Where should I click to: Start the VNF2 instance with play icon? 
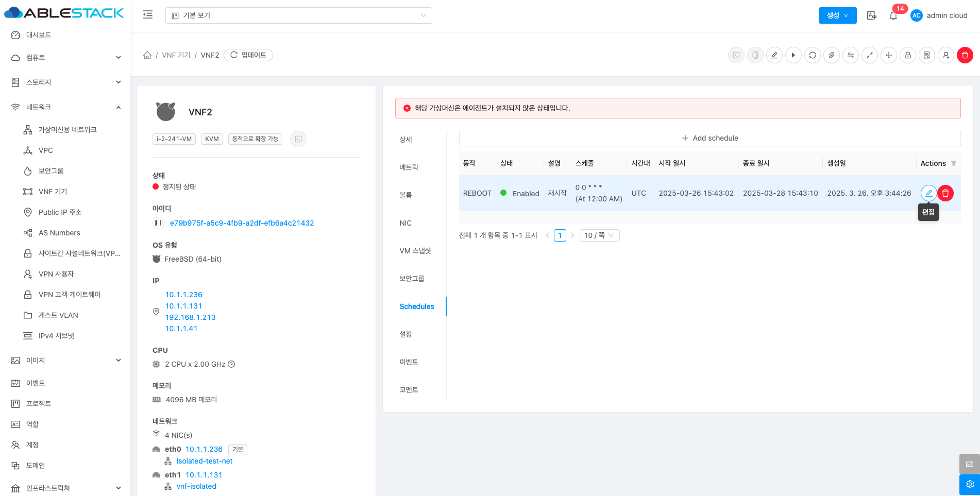tap(793, 55)
